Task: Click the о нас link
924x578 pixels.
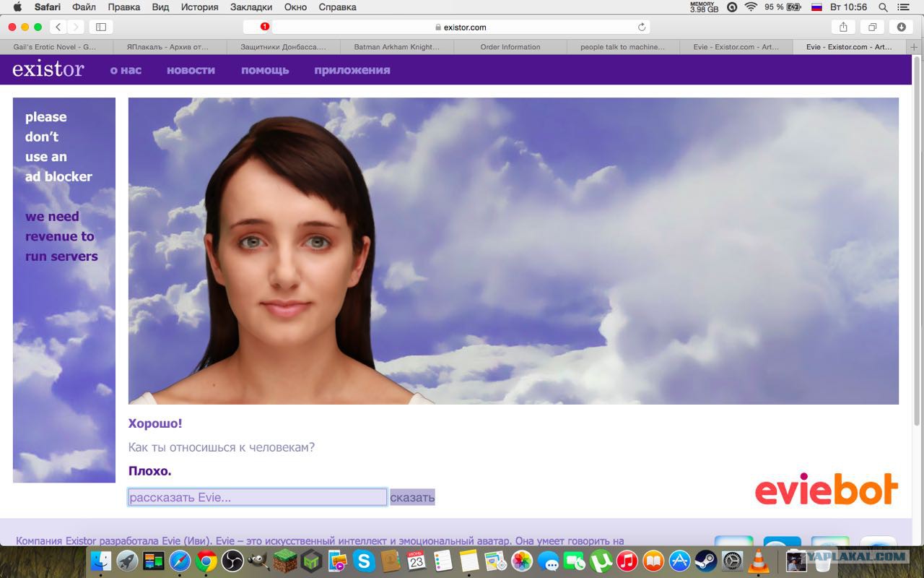Action: point(126,70)
